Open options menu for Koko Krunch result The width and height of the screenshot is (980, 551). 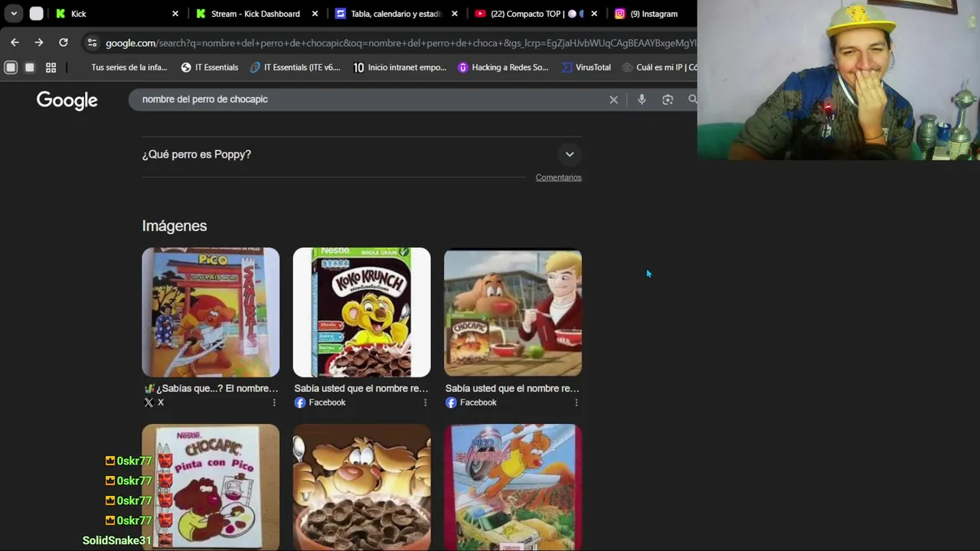point(425,403)
